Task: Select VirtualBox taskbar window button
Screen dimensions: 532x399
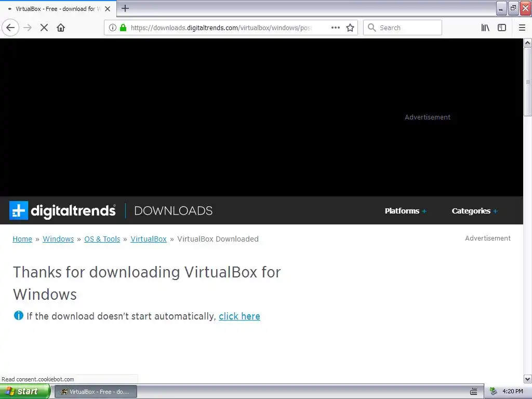Action: point(96,392)
